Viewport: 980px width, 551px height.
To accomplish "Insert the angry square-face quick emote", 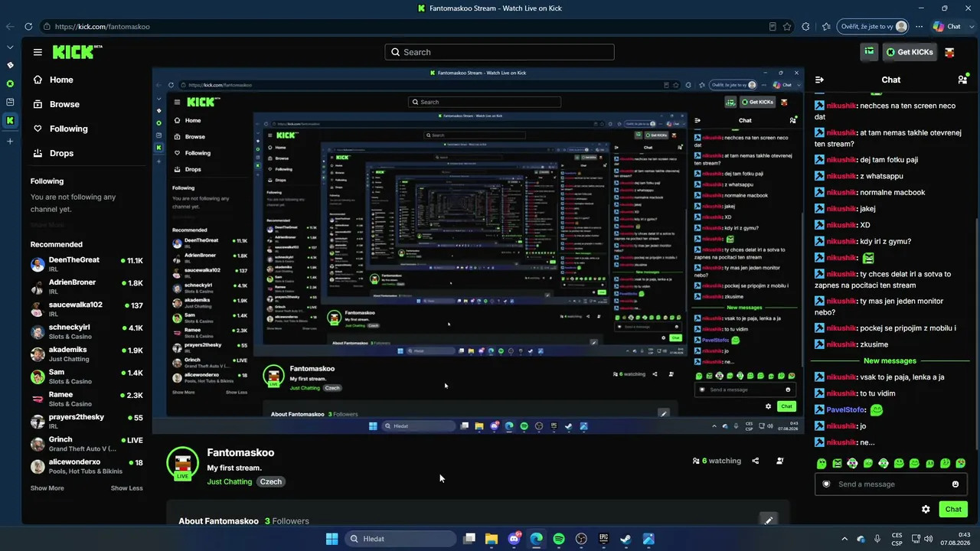I will 837,463.
